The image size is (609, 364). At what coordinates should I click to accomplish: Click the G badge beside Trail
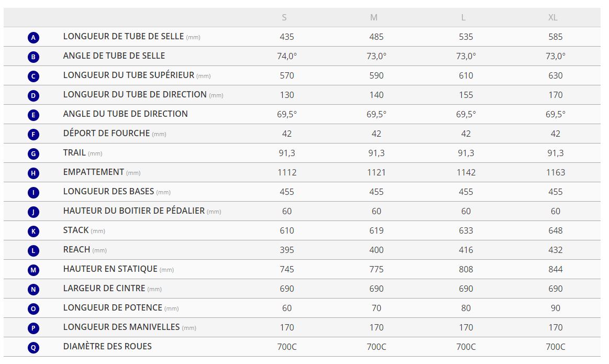33,154
